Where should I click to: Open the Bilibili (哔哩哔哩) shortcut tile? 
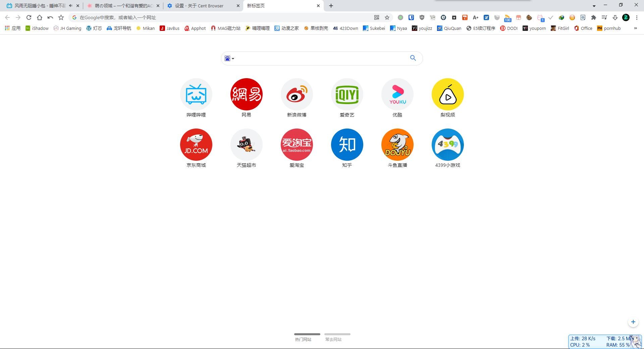(x=196, y=94)
